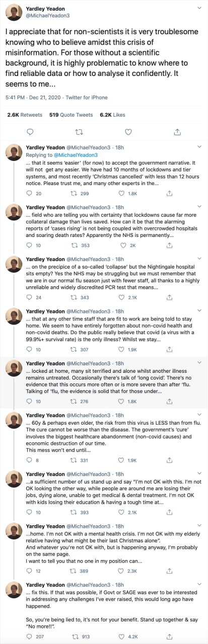The image size is (208, 644).
Task: Open the 2.6K Retweets list
Action: pos(25,115)
